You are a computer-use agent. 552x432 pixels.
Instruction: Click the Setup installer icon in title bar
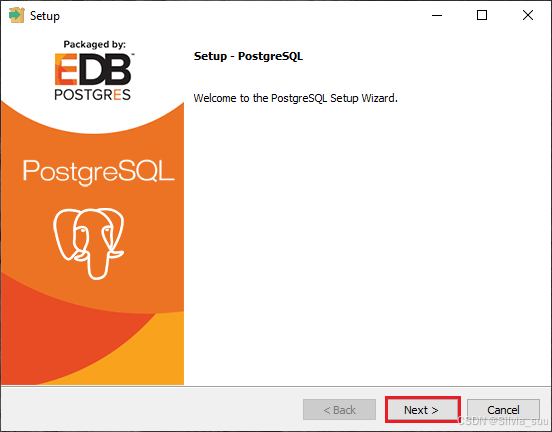coord(17,15)
